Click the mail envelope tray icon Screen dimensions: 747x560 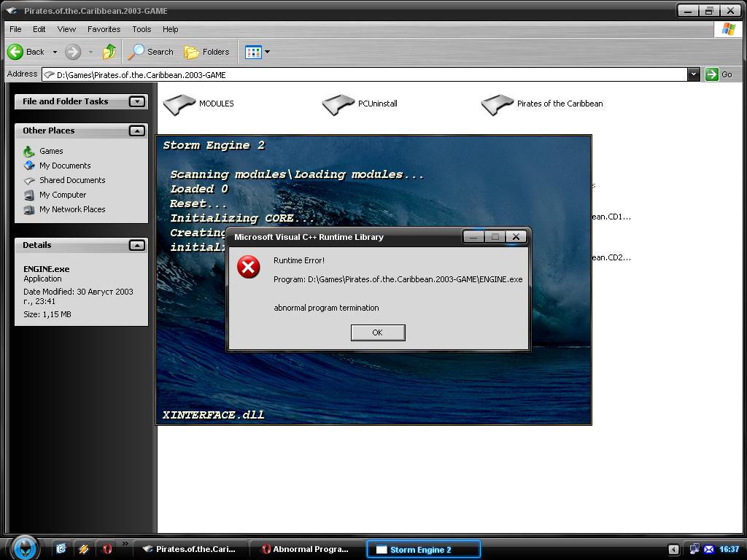709,550
